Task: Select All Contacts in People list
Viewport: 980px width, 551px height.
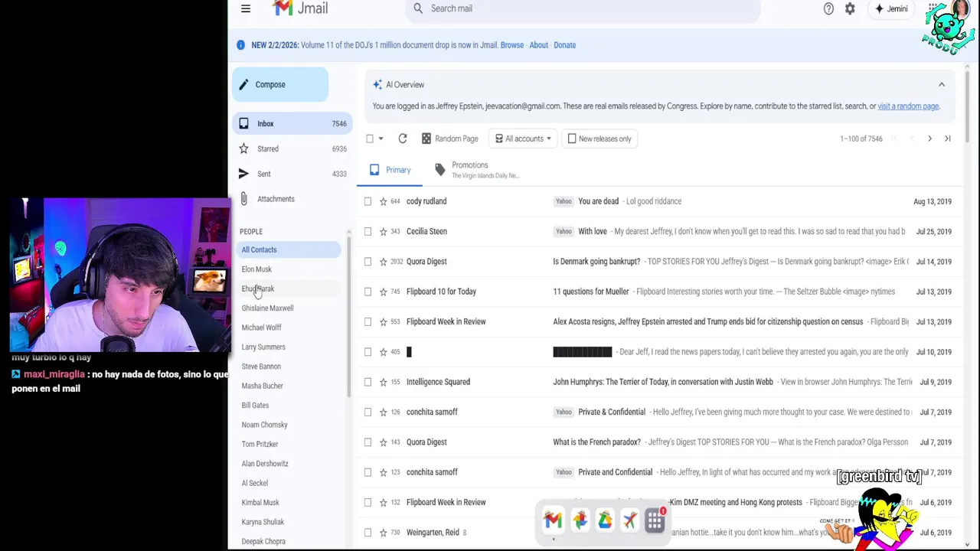Action: tap(289, 249)
